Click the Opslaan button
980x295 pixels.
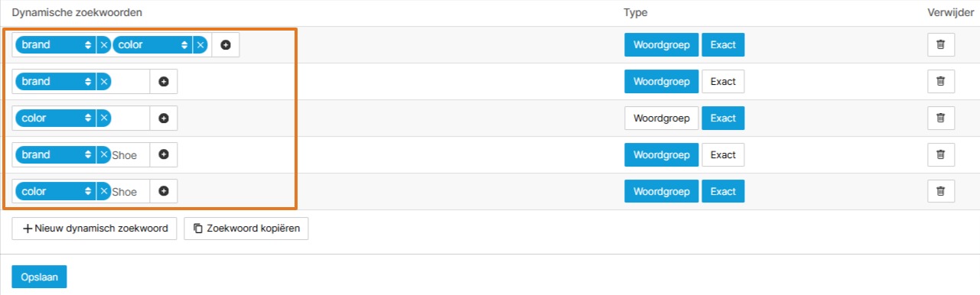coord(40,277)
